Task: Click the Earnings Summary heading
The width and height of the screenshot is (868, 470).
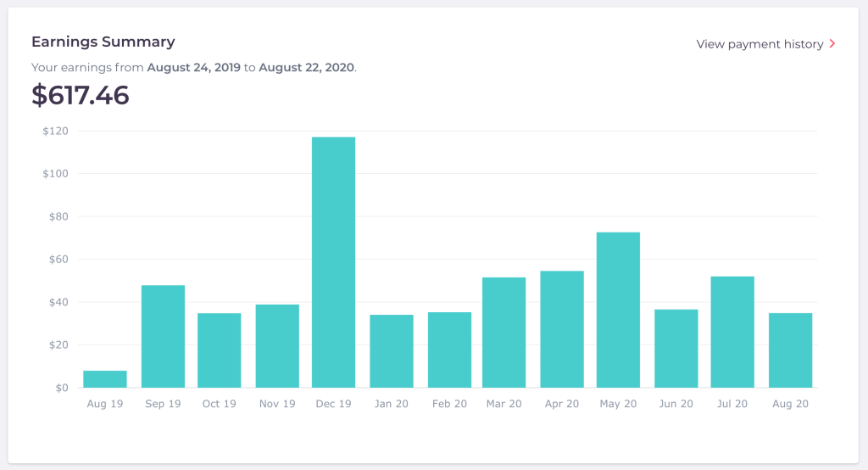Action: 103,42
